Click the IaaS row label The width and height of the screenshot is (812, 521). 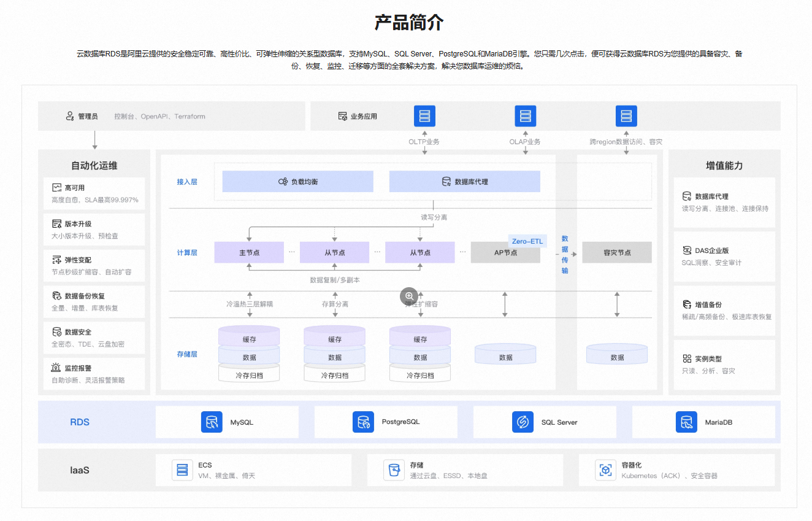80,470
